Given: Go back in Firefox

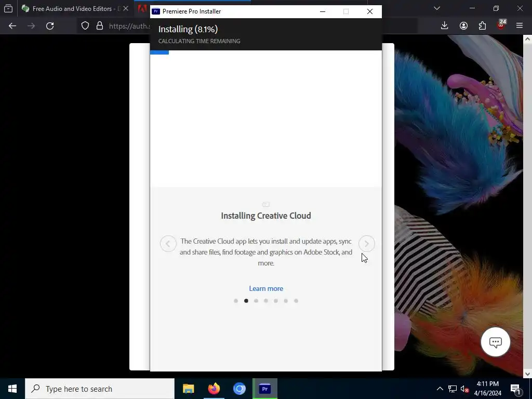Looking at the screenshot, I should point(12,26).
